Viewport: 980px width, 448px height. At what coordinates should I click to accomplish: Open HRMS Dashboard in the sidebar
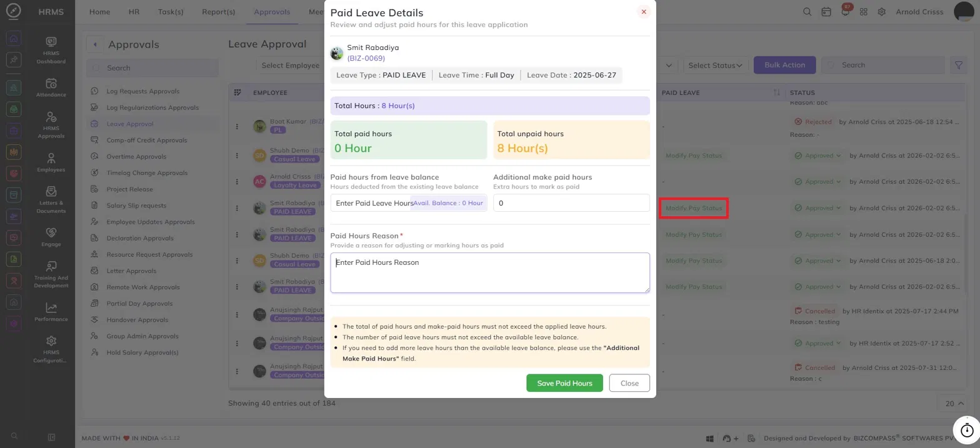[51, 51]
